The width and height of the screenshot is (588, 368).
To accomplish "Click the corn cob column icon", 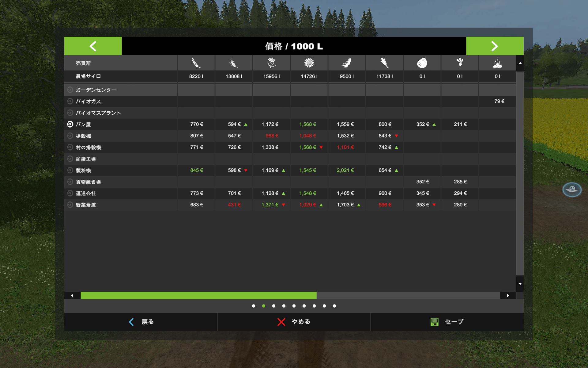I will coord(384,63).
